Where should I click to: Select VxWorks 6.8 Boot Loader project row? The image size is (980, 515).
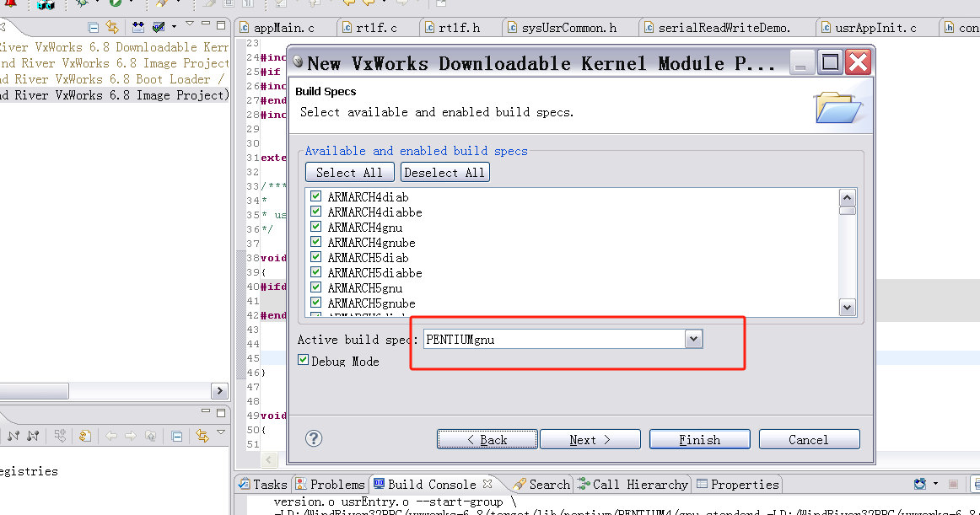coord(115,79)
